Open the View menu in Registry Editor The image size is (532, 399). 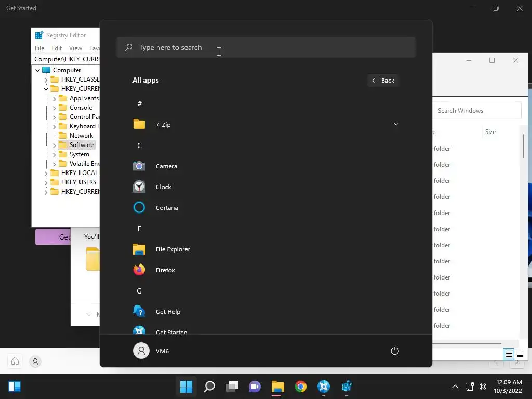(75, 48)
